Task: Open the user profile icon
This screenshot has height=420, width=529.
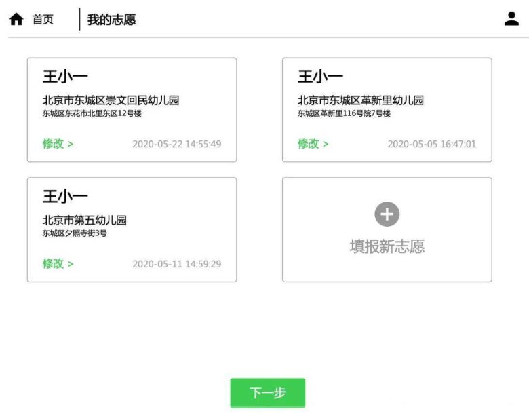Action: click(x=511, y=18)
